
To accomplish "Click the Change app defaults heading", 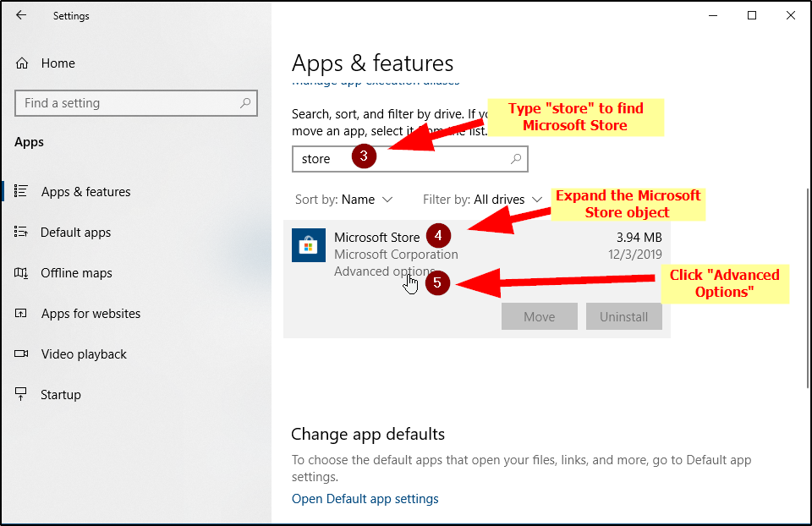I will coord(368,434).
